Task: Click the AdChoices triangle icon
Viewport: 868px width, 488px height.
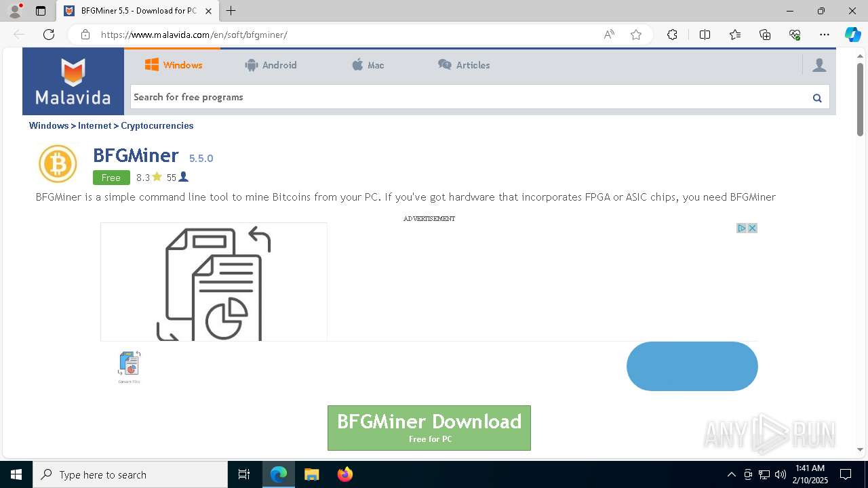Action: click(742, 228)
